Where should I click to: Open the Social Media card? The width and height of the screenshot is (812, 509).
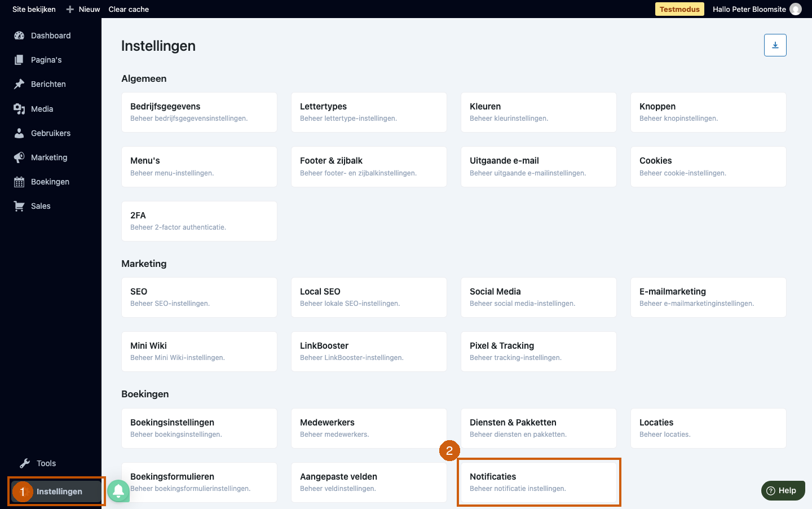(x=539, y=297)
